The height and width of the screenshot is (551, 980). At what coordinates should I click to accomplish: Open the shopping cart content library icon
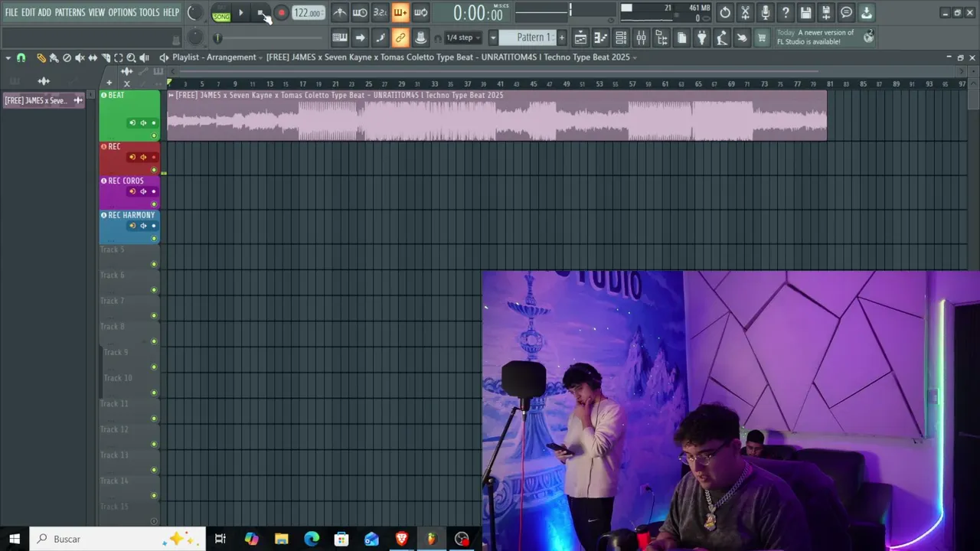[762, 37]
